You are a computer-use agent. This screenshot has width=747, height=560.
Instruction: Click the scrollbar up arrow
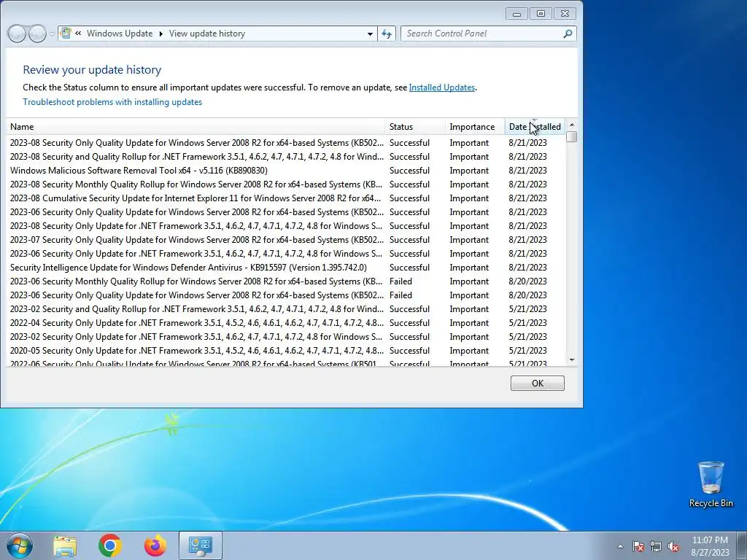tap(572, 124)
